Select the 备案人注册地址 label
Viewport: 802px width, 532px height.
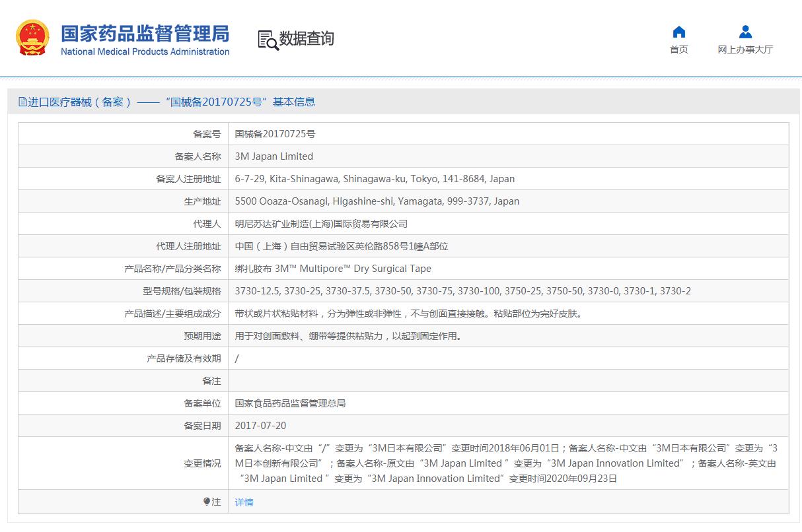pos(188,179)
